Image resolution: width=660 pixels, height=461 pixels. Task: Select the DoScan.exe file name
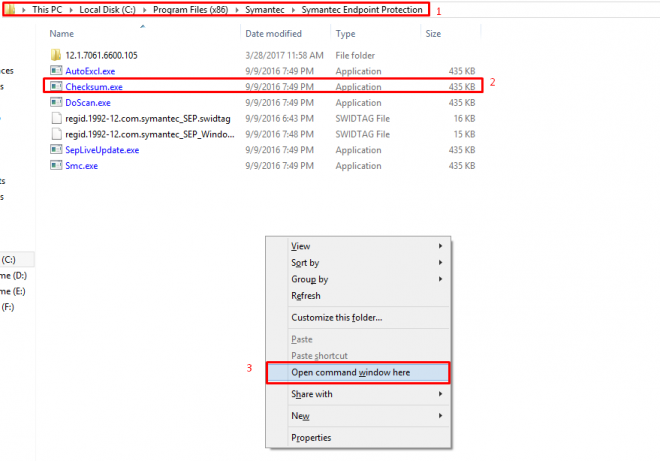pyautogui.click(x=88, y=103)
